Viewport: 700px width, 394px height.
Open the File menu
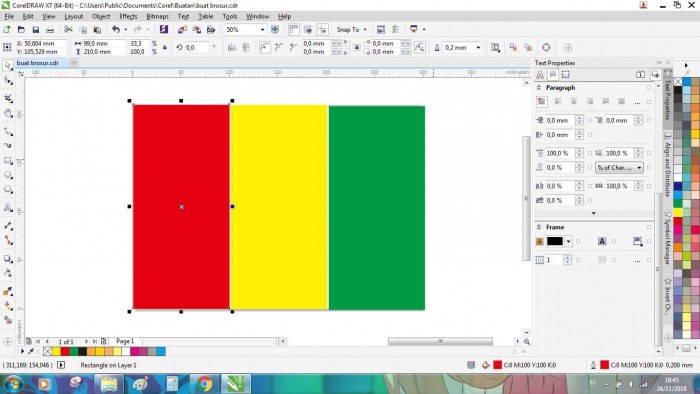point(9,17)
